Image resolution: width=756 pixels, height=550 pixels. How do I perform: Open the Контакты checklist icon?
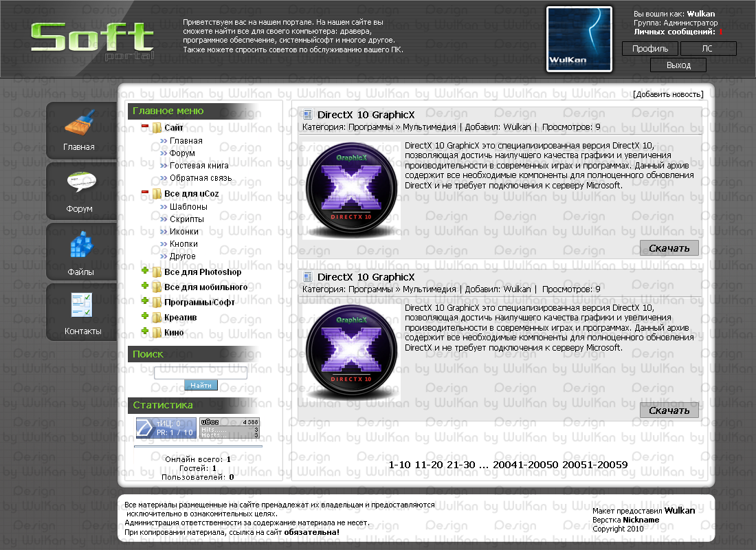click(x=81, y=305)
